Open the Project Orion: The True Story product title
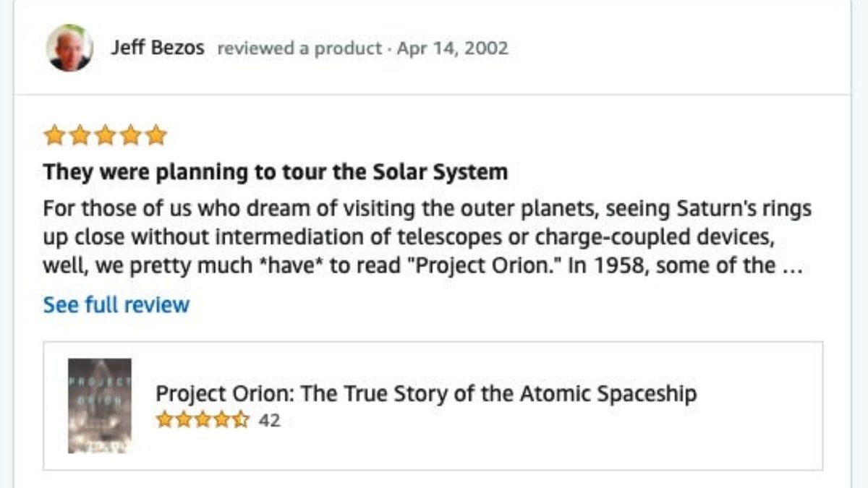The height and width of the screenshot is (488, 868). (426, 394)
